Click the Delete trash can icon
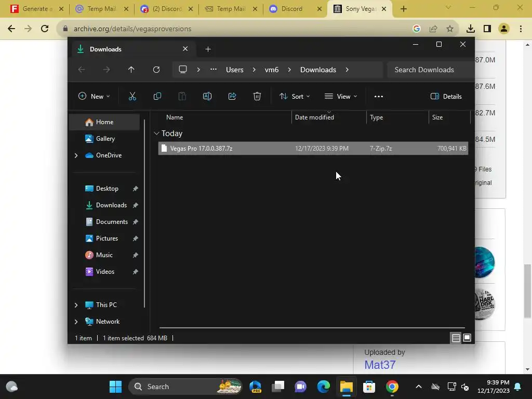 pos(257,96)
